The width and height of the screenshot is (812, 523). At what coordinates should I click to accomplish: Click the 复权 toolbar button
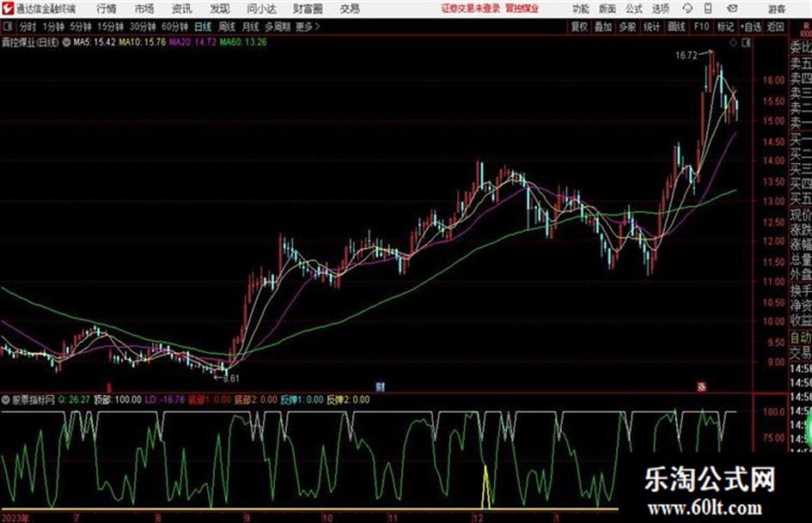579,27
